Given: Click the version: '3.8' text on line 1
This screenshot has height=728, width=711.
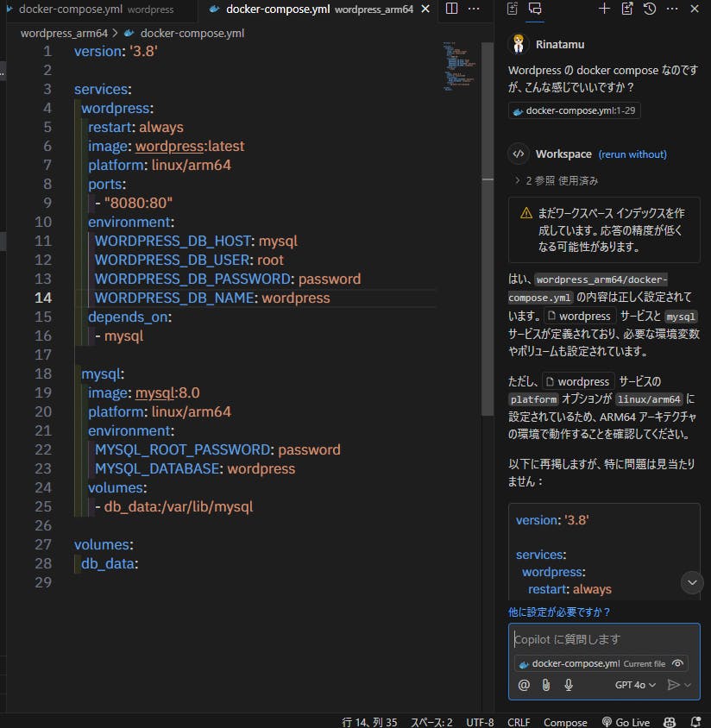Looking at the screenshot, I should tap(116, 51).
